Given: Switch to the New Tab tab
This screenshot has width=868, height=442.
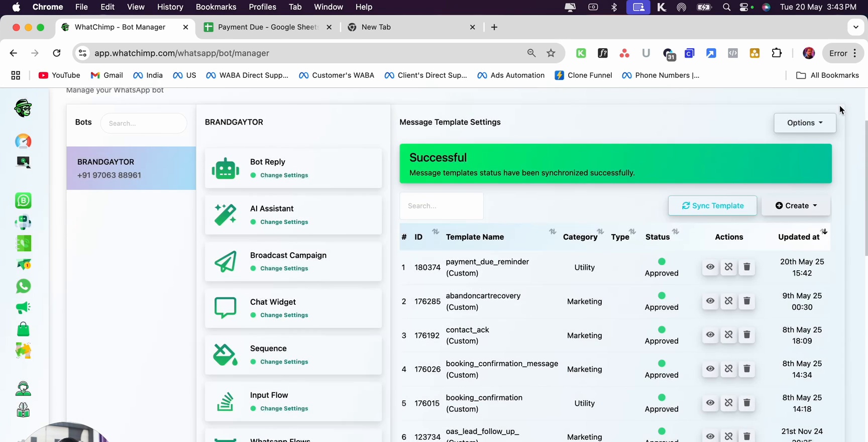Looking at the screenshot, I should 412,27.
